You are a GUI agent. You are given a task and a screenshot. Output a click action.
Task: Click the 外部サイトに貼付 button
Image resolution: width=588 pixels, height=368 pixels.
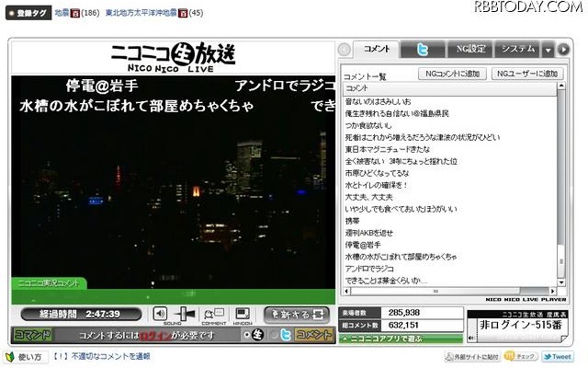(x=472, y=356)
